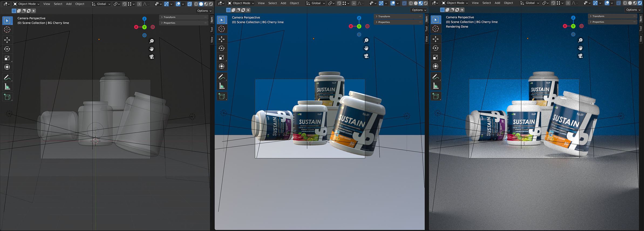Screen dimensions: 644x231
Task: Toggle proportional editing in middle viewport
Action: click(x=354, y=3)
